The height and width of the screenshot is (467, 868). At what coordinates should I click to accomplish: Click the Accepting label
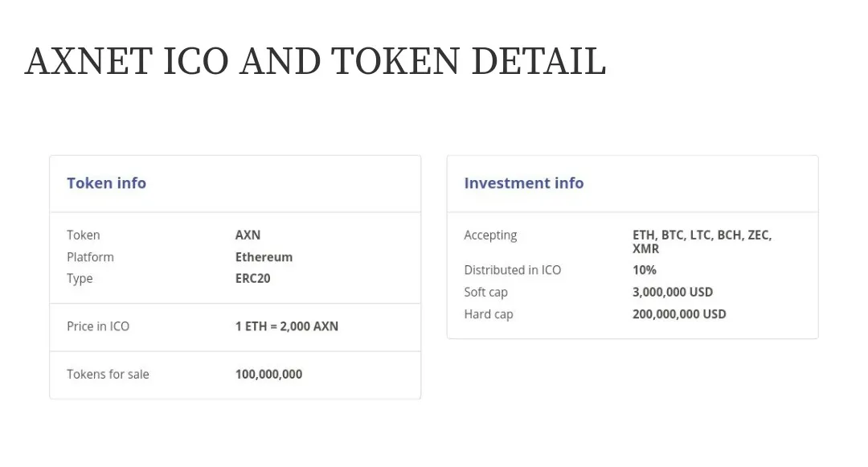[x=490, y=236]
